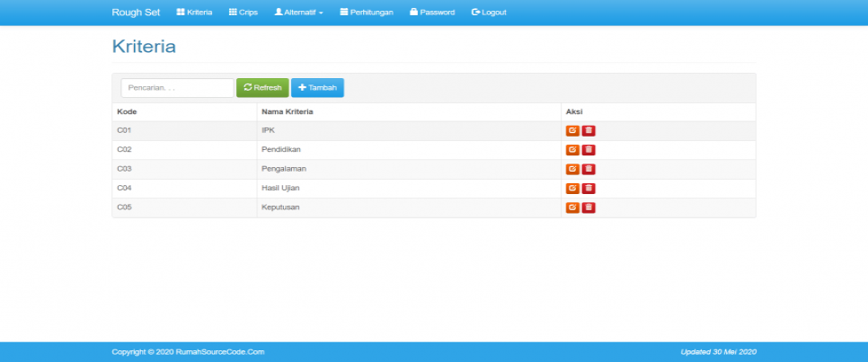Delete the Pengalaman row
The width and height of the screenshot is (868, 362).
589,170
